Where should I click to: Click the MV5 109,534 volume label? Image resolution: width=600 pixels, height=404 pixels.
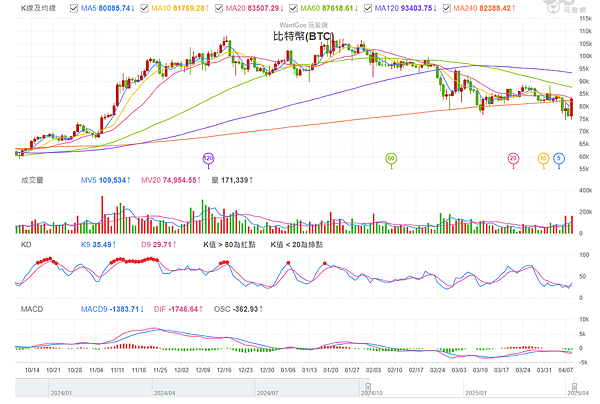(x=106, y=180)
